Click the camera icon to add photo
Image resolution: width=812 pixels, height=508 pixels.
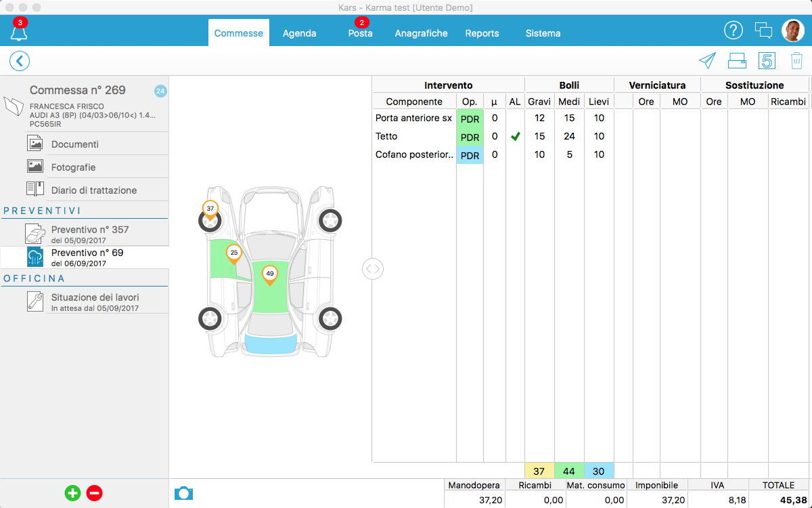tap(183, 493)
